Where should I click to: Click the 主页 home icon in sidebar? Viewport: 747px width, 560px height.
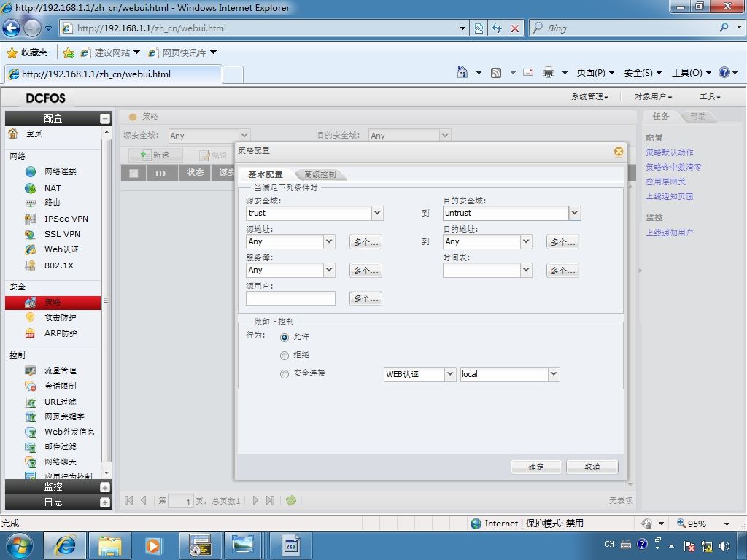(13, 134)
